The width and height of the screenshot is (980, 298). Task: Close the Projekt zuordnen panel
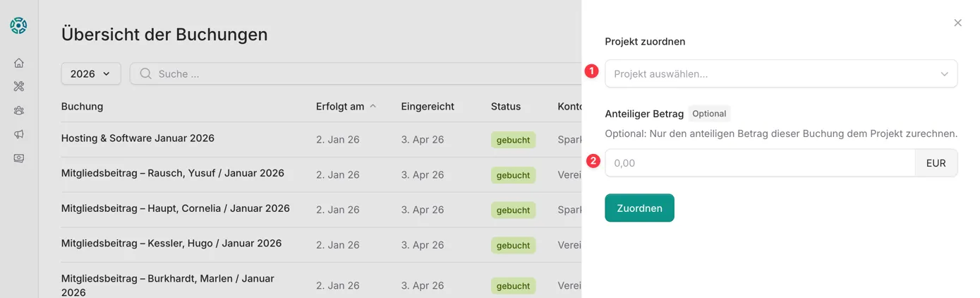pos(957,23)
